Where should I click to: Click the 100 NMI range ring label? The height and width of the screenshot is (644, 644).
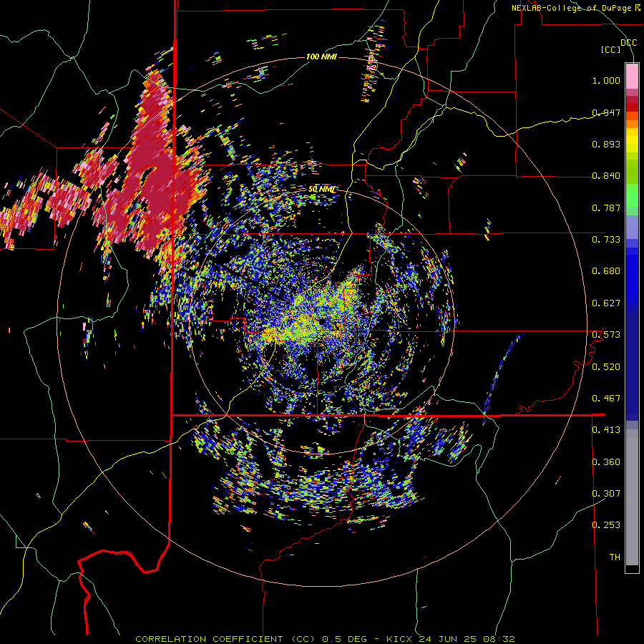point(321,57)
